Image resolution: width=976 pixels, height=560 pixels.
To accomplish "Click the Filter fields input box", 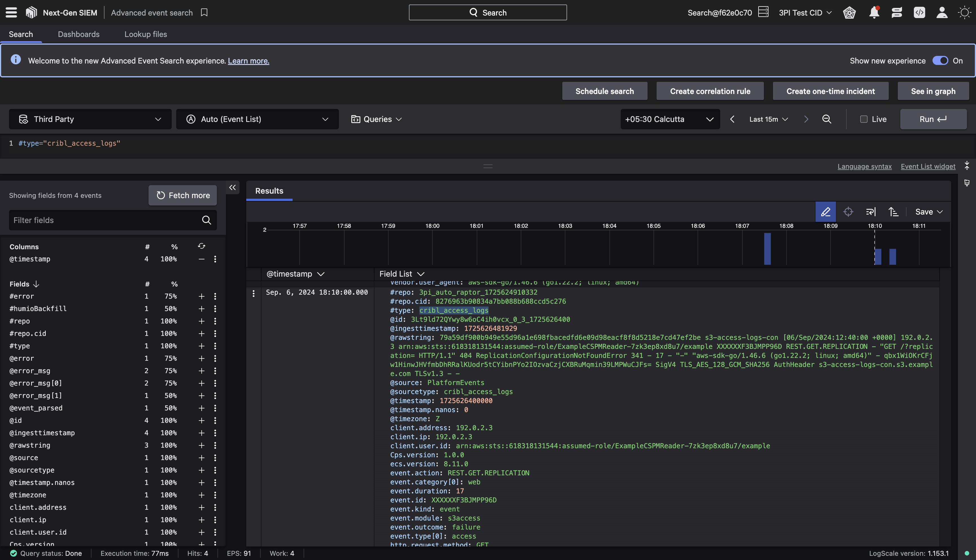I will pyautogui.click(x=104, y=220).
